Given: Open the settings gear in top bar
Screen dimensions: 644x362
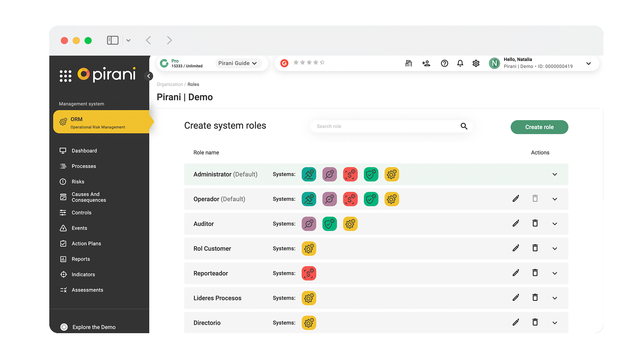Looking at the screenshot, I should (476, 63).
